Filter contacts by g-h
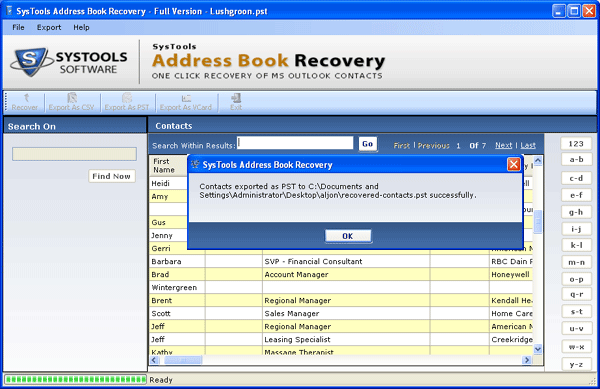600x389 pixels. (576, 212)
